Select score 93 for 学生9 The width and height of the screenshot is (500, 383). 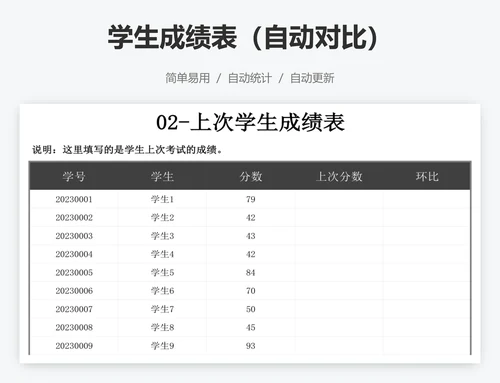251,346
